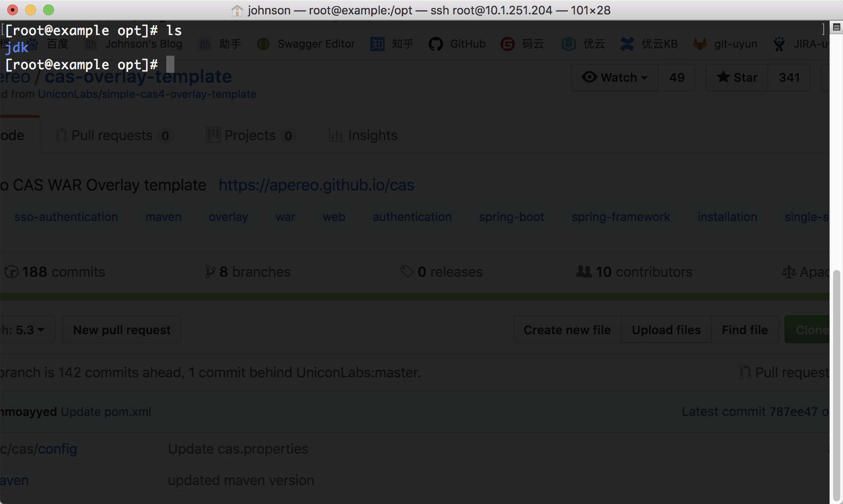The height and width of the screenshot is (504, 843).
Task: Open the Watch dropdown
Action: [615, 78]
